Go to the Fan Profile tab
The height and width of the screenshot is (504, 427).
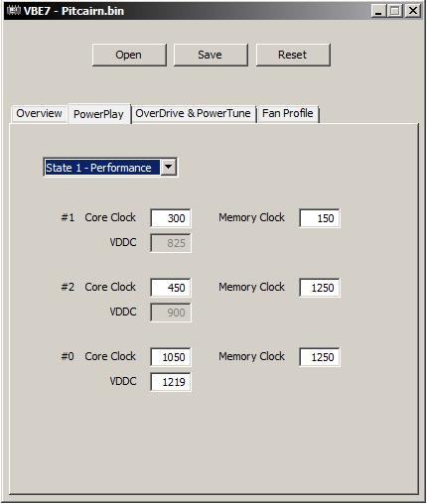pos(288,113)
